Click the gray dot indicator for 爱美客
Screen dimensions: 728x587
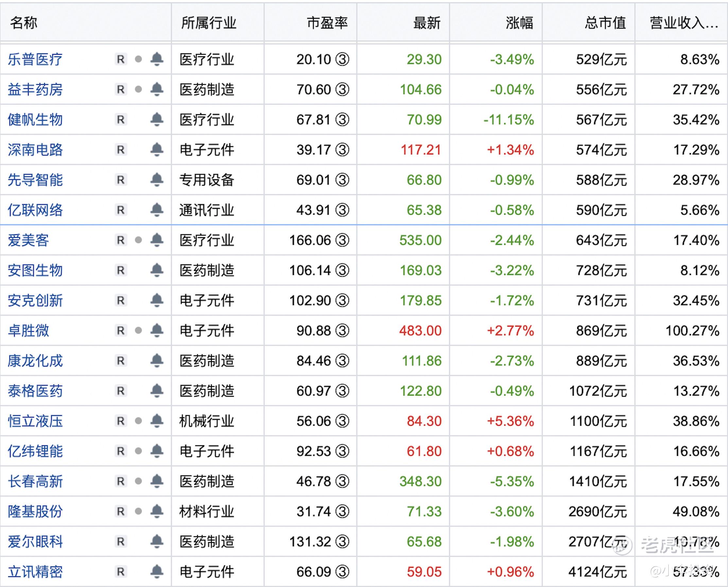tap(138, 240)
